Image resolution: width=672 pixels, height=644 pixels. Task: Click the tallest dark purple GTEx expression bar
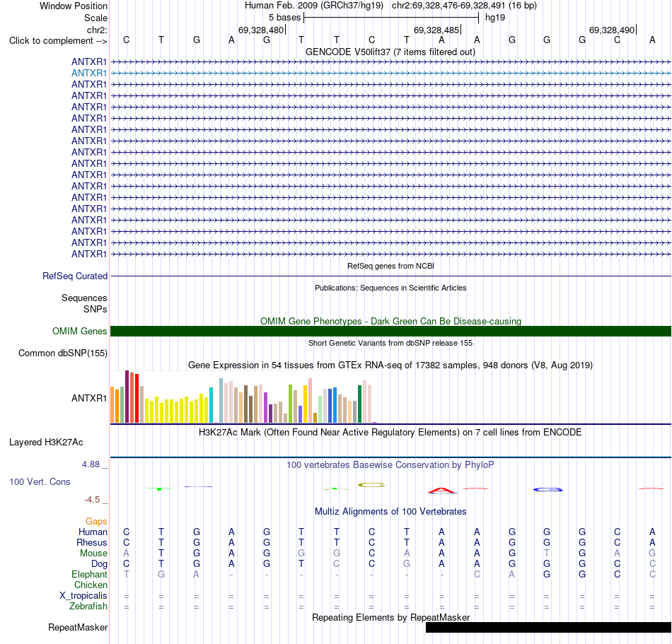coord(127,397)
